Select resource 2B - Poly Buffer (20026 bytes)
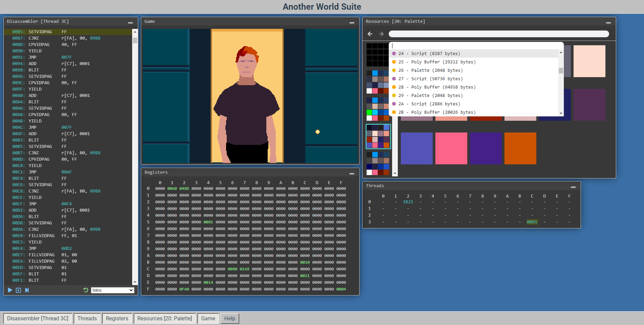The width and height of the screenshot is (644, 325). pos(474,112)
